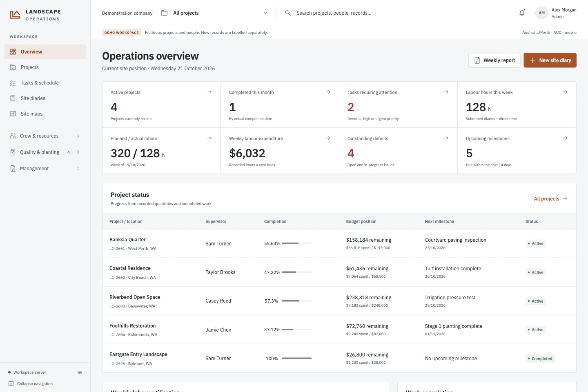Viewport: 588px width, 392px height.
Task: Click the Collapse navigation icon
Action: click(11, 384)
